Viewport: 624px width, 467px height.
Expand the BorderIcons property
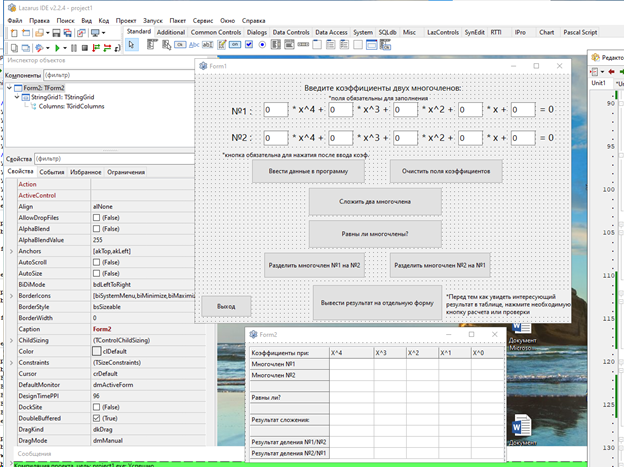10,296
